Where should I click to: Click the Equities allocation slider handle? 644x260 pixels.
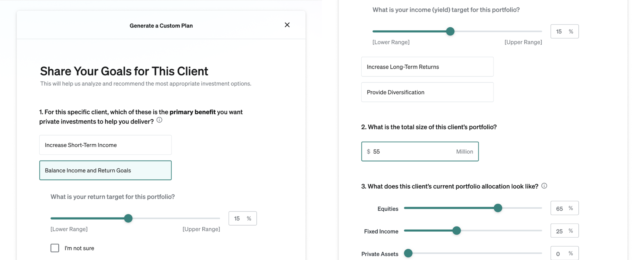(x=498, y=208)
